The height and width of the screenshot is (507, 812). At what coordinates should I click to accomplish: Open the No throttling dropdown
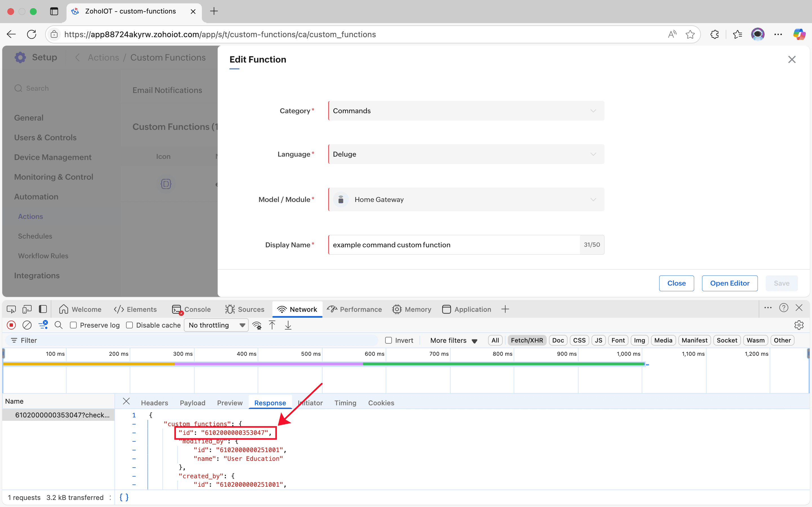click(216, 325)
